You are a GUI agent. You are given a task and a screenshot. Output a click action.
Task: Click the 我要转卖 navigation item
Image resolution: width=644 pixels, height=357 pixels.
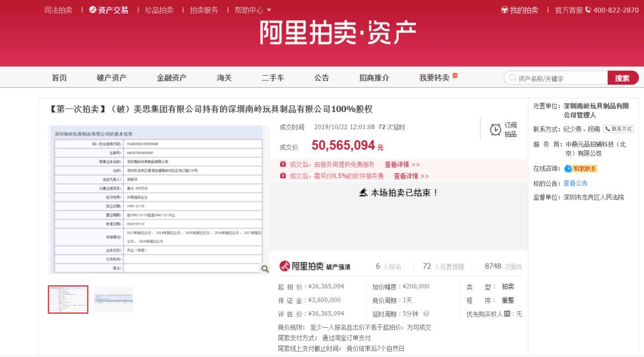point(434,77)
